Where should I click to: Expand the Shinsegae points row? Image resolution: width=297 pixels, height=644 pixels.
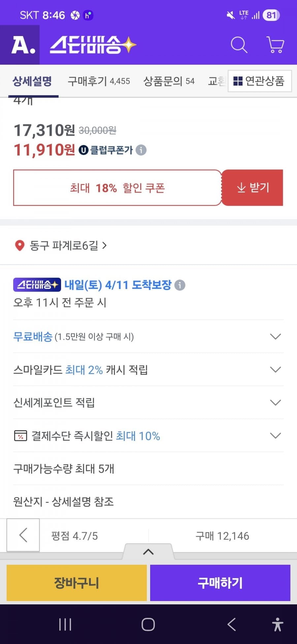(275, 403)
